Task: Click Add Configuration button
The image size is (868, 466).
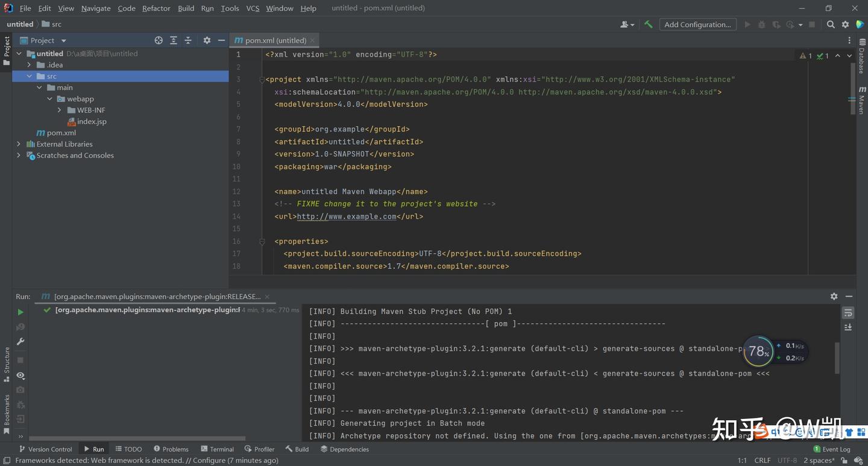Action: pyautogui.click(x=697, y=25)
